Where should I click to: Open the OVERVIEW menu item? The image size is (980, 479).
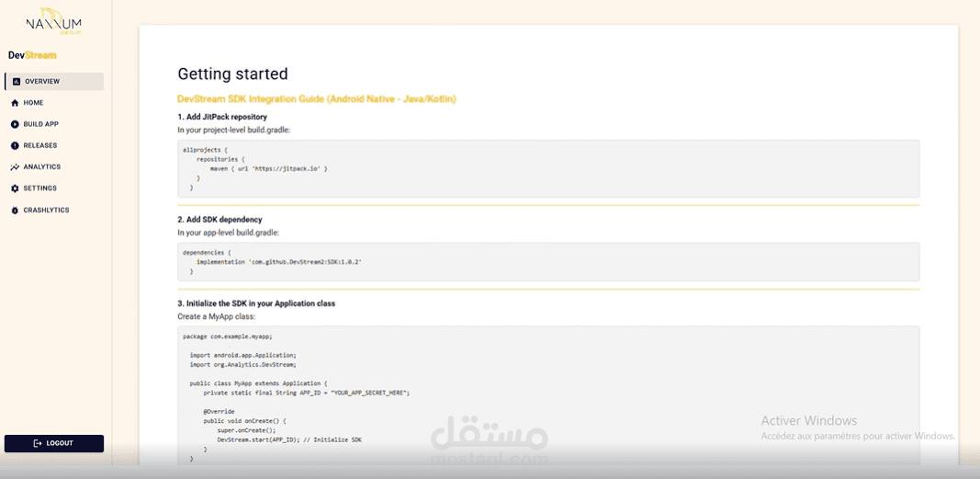[54, 81]
